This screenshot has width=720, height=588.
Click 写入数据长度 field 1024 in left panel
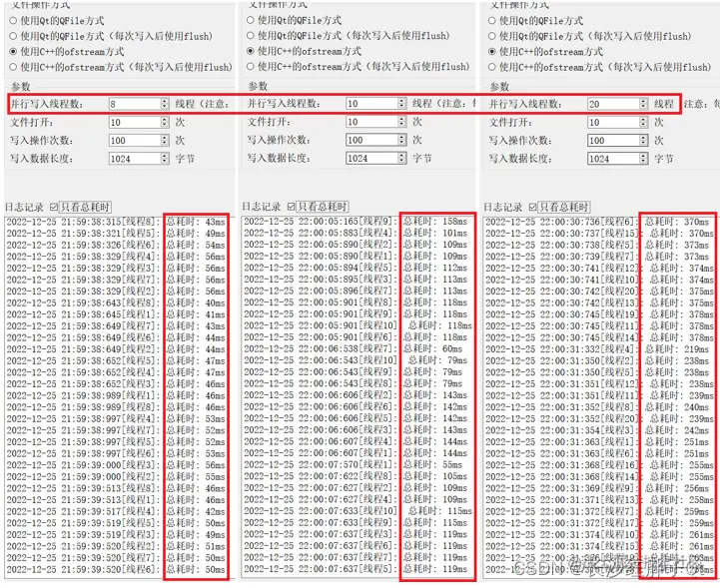click(x=139, y=159)
